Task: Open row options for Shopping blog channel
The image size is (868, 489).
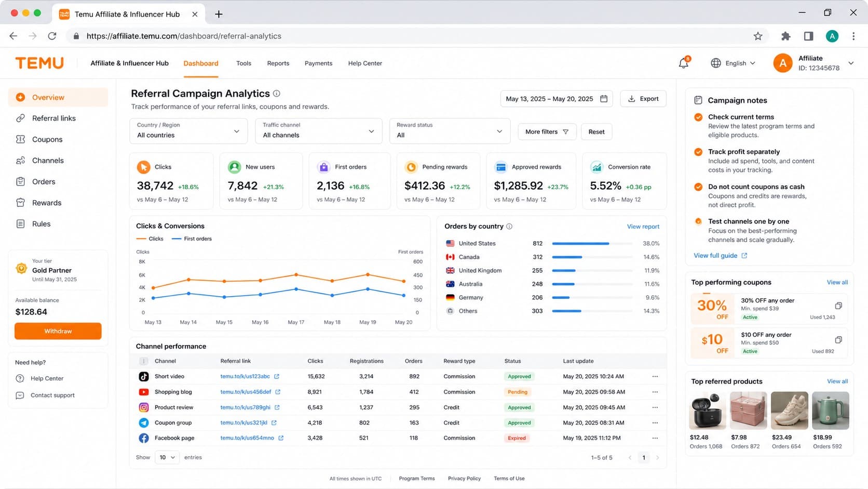Action: pyautogui.click(x=655, y=392)
